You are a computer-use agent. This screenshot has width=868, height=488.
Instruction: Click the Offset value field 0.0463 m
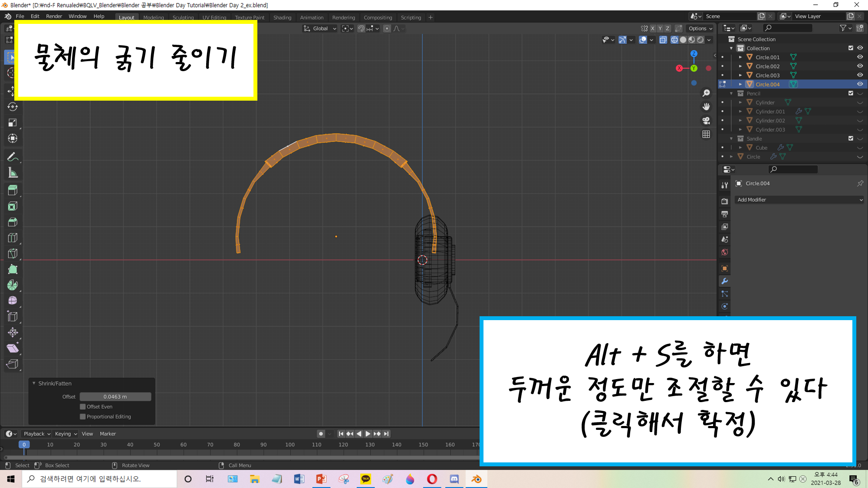point(115,397)
